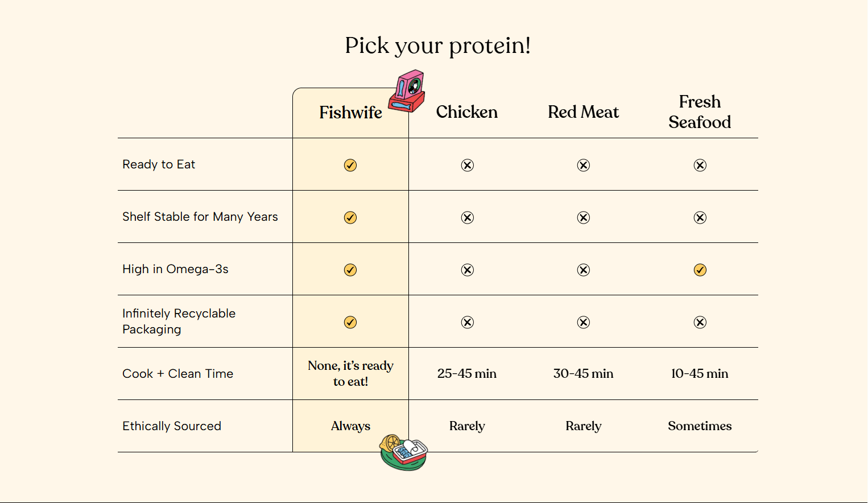
Task: Click Fishwife's Shelf Stable checkmark
Action: click(350, 217)
